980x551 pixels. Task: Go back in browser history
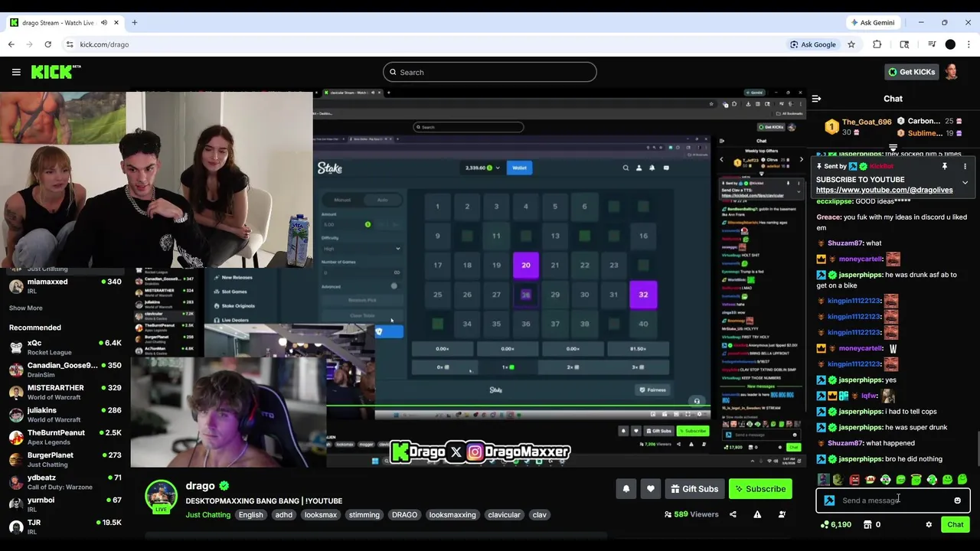[x=11, y=44]
